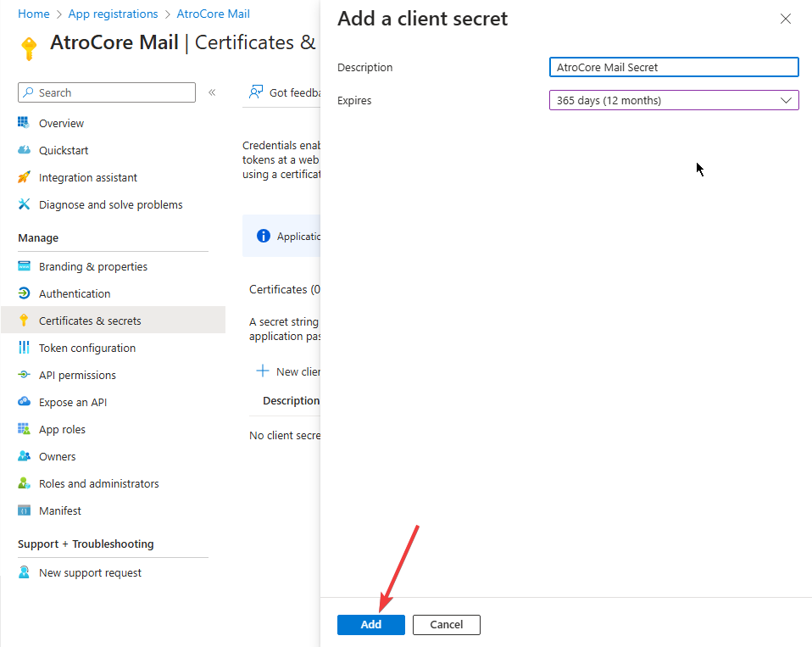Viewport: 812px width, 647px height.
Task: Click the Integration assistant rocket icon
Action: (x=24, y=177)
